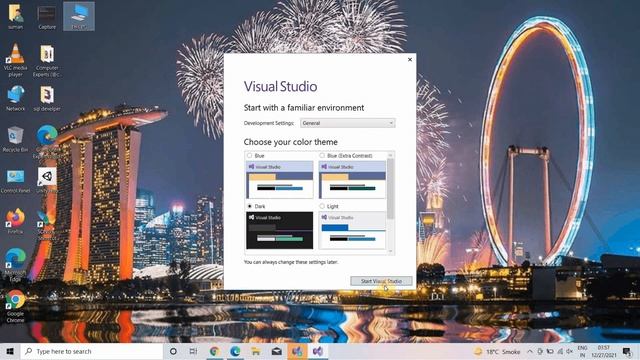Click Blue (Extra Contrast) preview thumbnail

[352, 180]
